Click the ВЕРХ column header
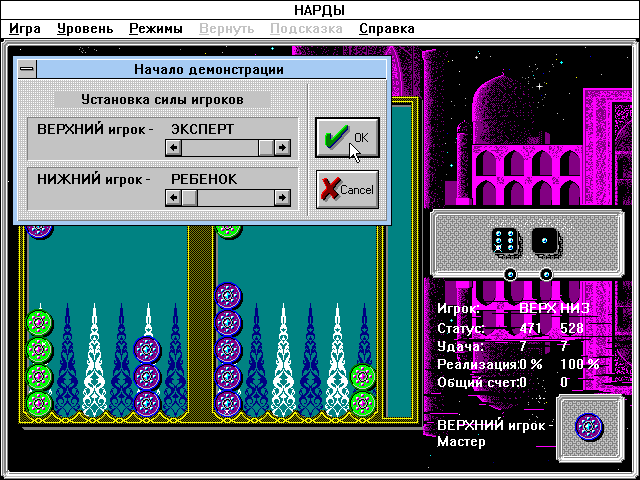 coord(538,308)
